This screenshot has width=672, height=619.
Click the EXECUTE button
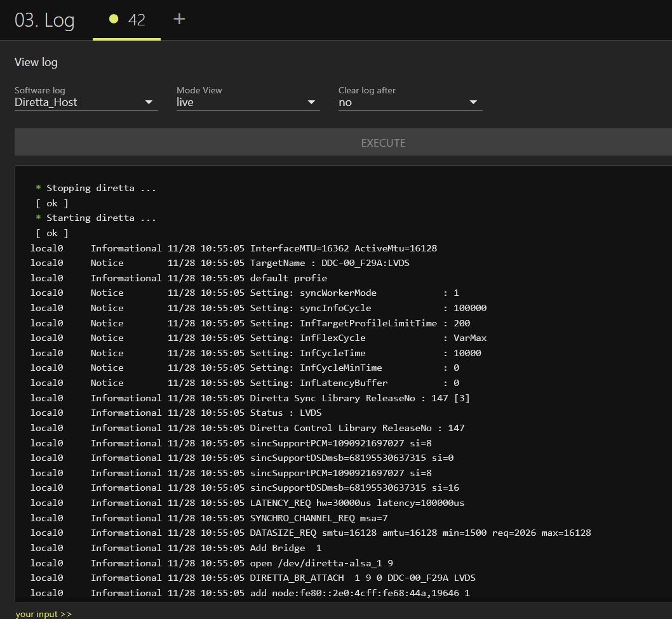343,142
